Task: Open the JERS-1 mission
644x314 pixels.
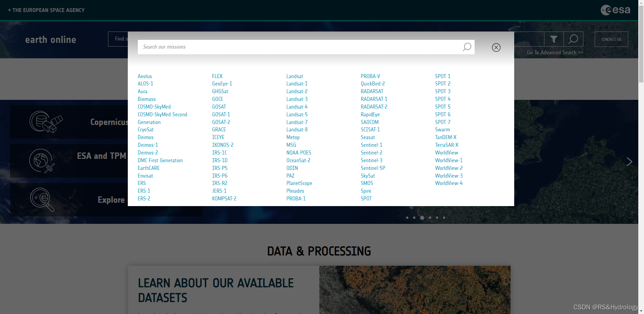Action: point(219,191)
